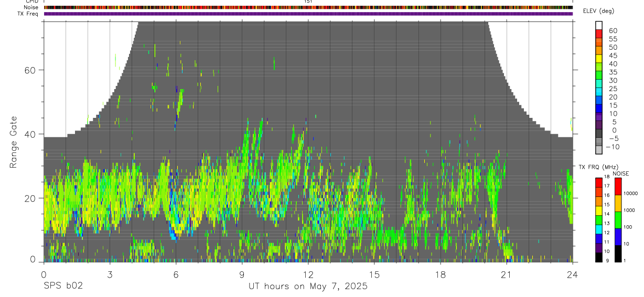Click the 3 tick label on the UT hours axis
The height and width of the screenshot is (297, 644).
coord(110,274)
